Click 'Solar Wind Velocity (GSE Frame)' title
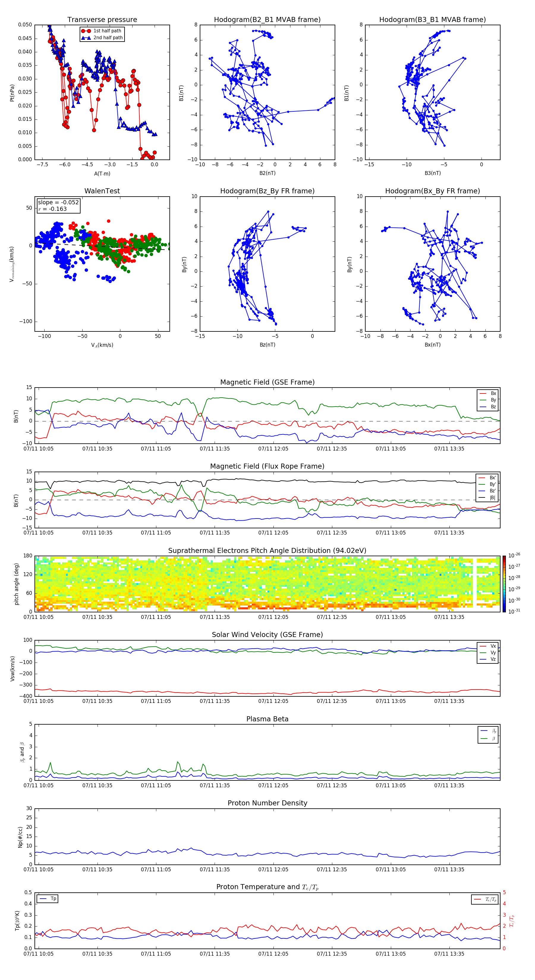The height and width of the screenshot is (980, 535). [267, 635]
